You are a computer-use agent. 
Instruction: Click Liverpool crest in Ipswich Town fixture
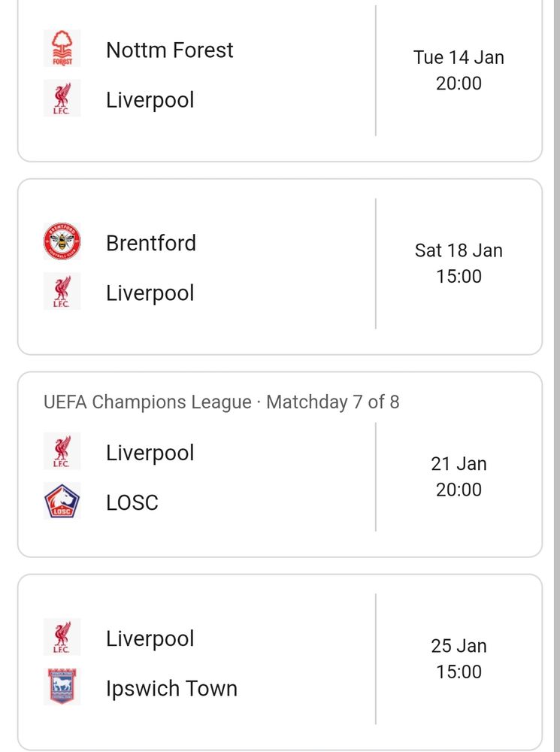click(x=62, y=637)
